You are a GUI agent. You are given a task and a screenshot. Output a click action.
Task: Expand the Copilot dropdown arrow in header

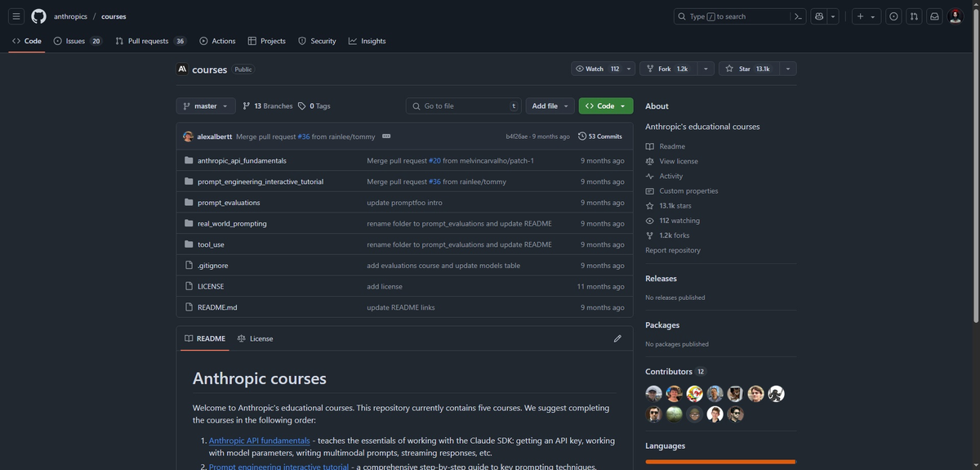(833, 16)
